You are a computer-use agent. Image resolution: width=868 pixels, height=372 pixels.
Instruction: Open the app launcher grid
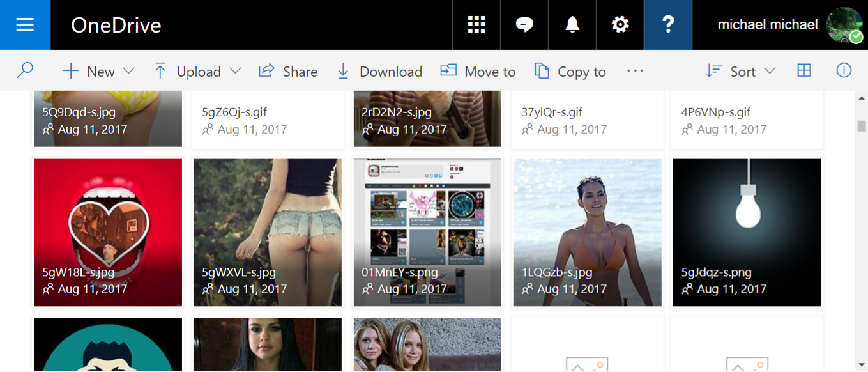(476, 25)
